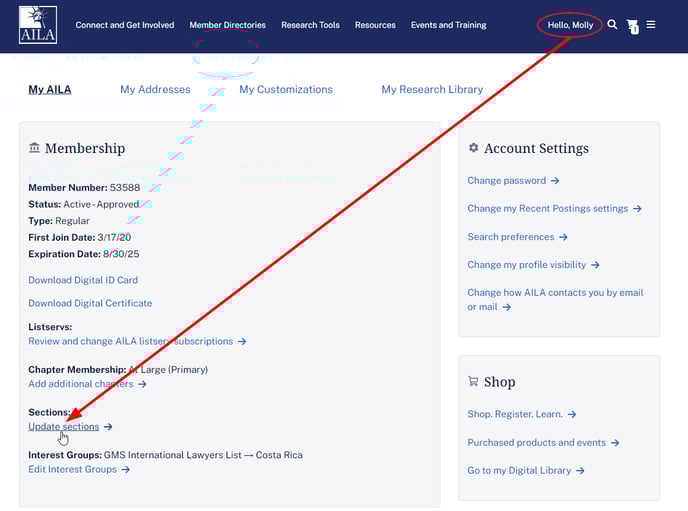This screenshot has height=511, width=688.
Task: Click the Membership building icon
Action: (x=35, y=148)
